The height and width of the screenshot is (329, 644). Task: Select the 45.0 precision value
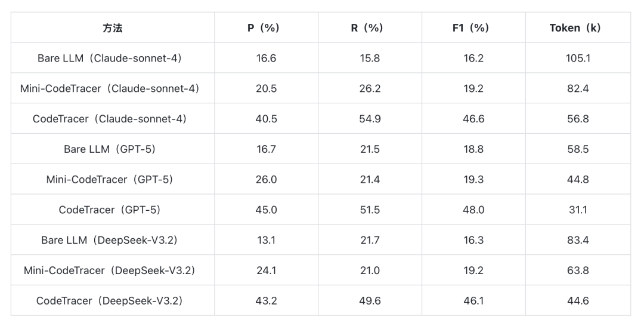coord(265,210)
